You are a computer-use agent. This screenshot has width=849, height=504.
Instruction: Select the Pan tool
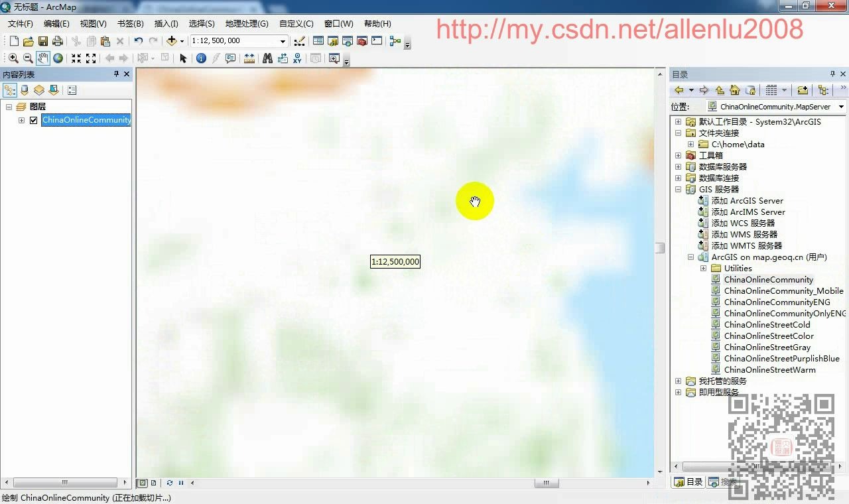click(42, 58)
